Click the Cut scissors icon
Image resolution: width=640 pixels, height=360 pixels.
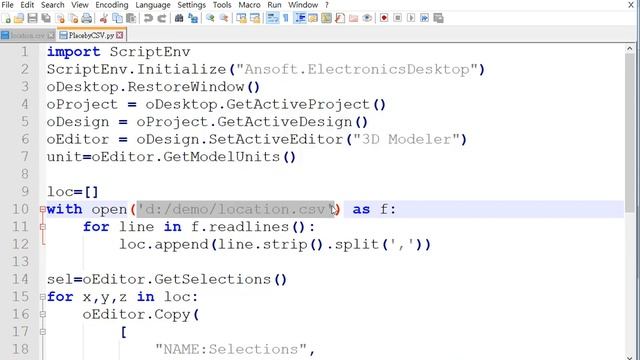[x=104, y=18]
